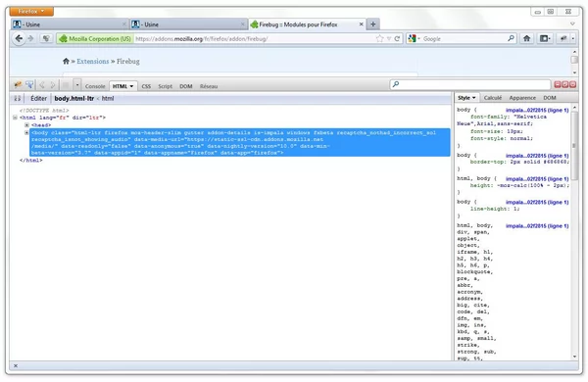Click the font-style: normal property

[x=502, y=138]
